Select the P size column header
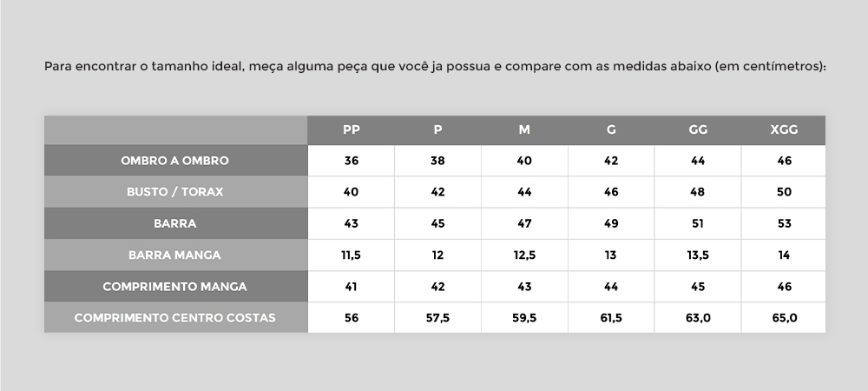This screenshot has height=391, width=868. click(x=437, y=129)
